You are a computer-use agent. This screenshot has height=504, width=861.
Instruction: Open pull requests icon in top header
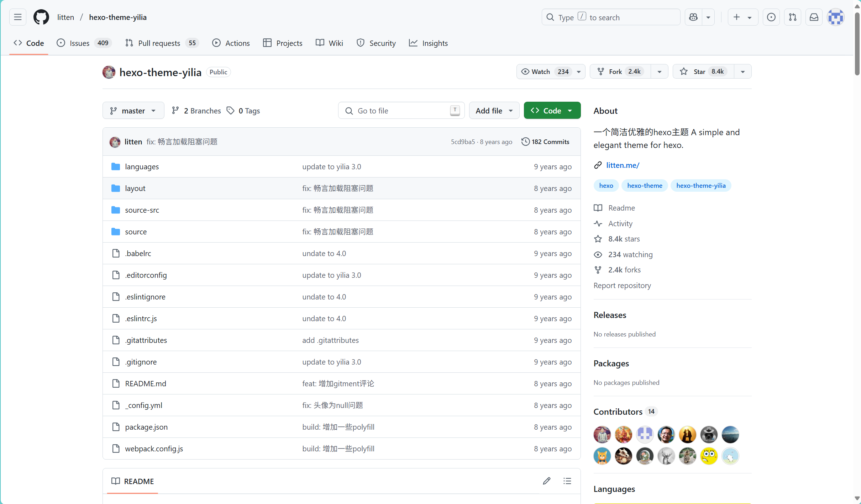point(793,17)
